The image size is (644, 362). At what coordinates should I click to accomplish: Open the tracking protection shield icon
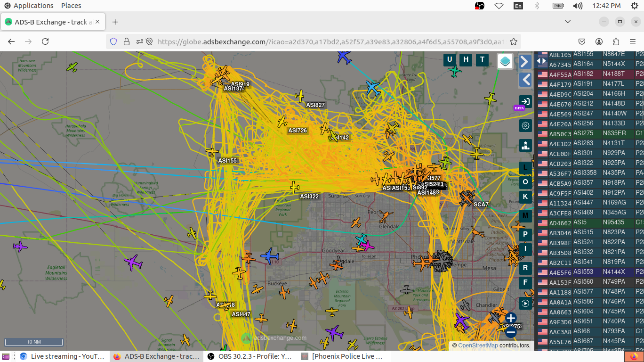(113, 41)
